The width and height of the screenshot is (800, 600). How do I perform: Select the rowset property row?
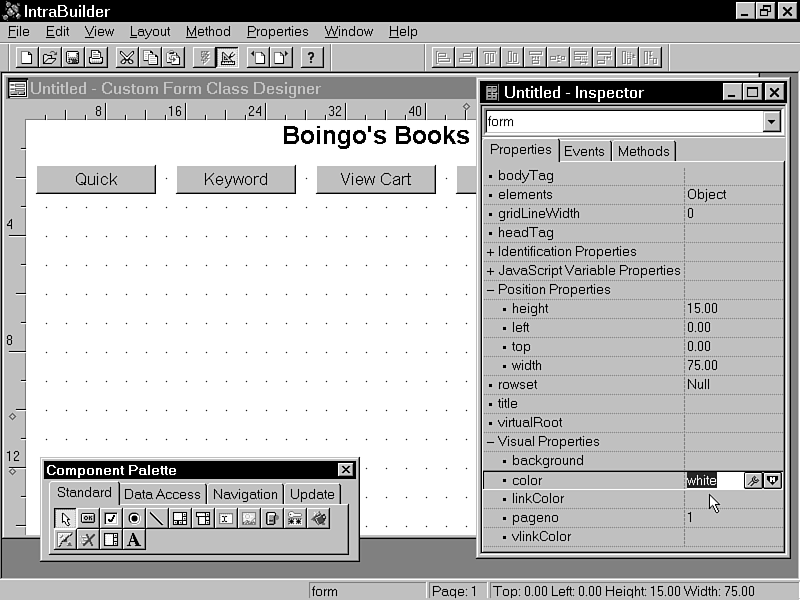pyautogui.click(x=633, y=385)
